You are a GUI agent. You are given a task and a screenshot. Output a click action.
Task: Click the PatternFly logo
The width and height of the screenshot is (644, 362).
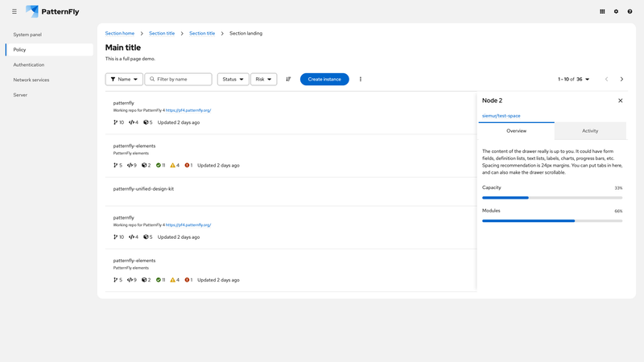pyautogui.click(x=52, y=11)
